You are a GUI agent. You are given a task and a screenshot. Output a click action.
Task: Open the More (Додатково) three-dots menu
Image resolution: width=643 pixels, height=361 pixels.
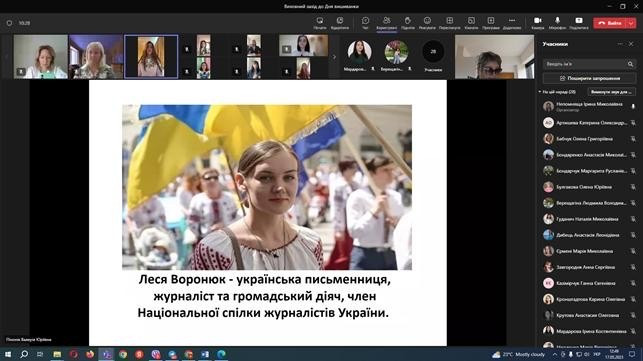point(511,23)
